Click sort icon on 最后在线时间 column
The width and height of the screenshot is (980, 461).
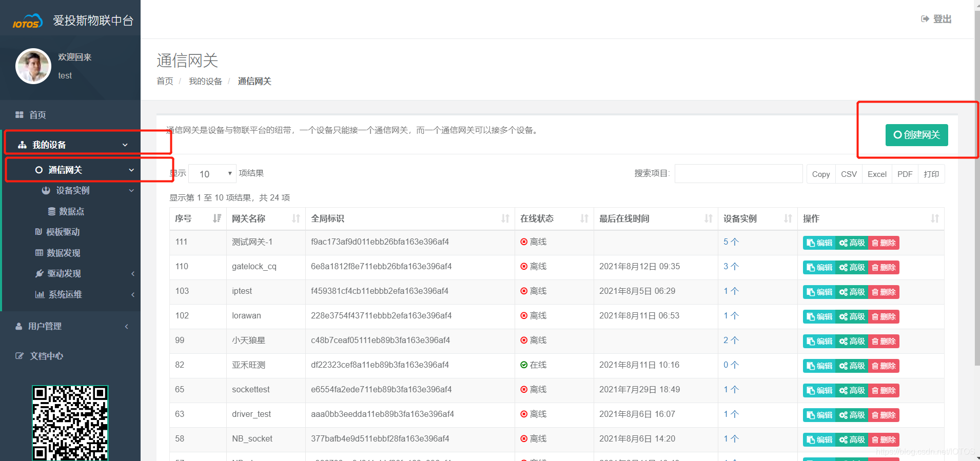pyautogui.click(x=709, y=218)
